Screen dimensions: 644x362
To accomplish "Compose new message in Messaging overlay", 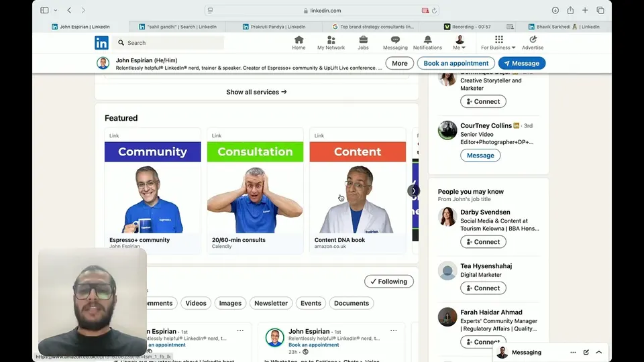I will pos(586,353).
